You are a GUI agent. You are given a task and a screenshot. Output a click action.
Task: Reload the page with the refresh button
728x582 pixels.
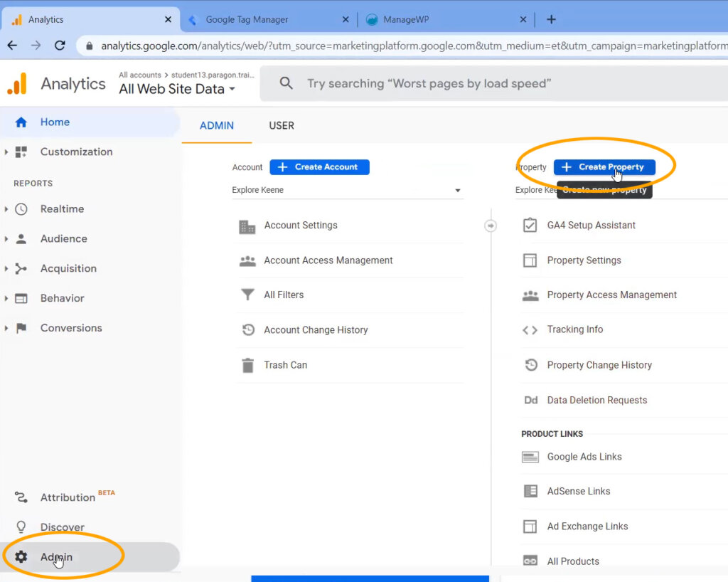coord(60,46)
